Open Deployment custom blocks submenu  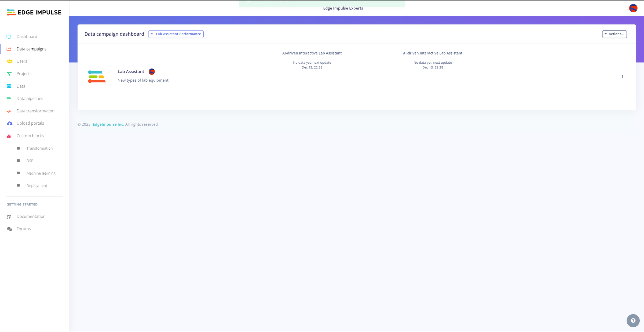[x=37, y=186]
